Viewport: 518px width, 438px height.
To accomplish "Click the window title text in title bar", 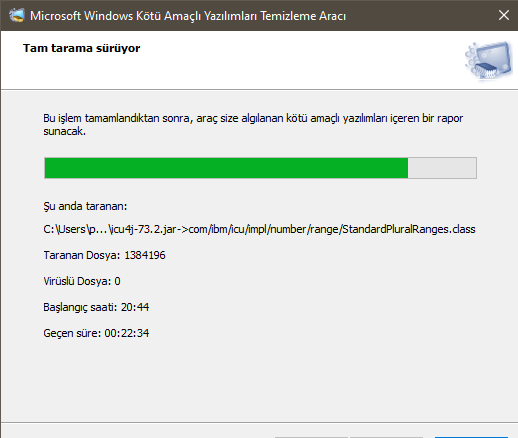I will 188,16.
